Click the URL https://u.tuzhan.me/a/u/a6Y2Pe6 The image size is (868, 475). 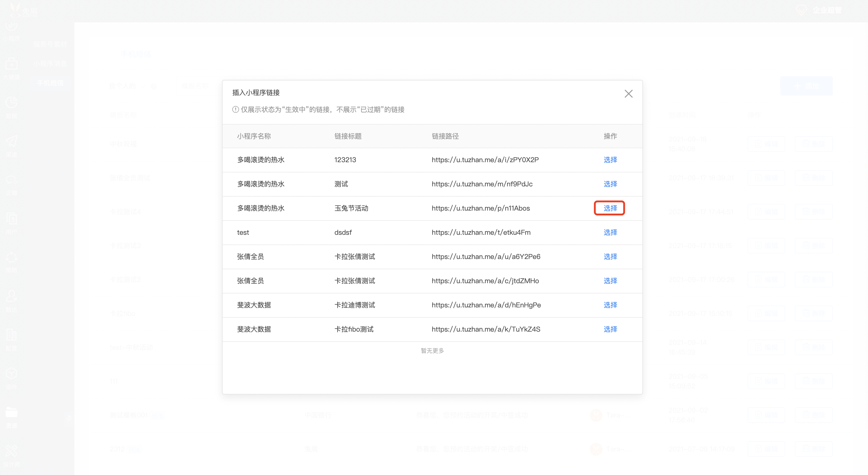[x=486, y=257]
